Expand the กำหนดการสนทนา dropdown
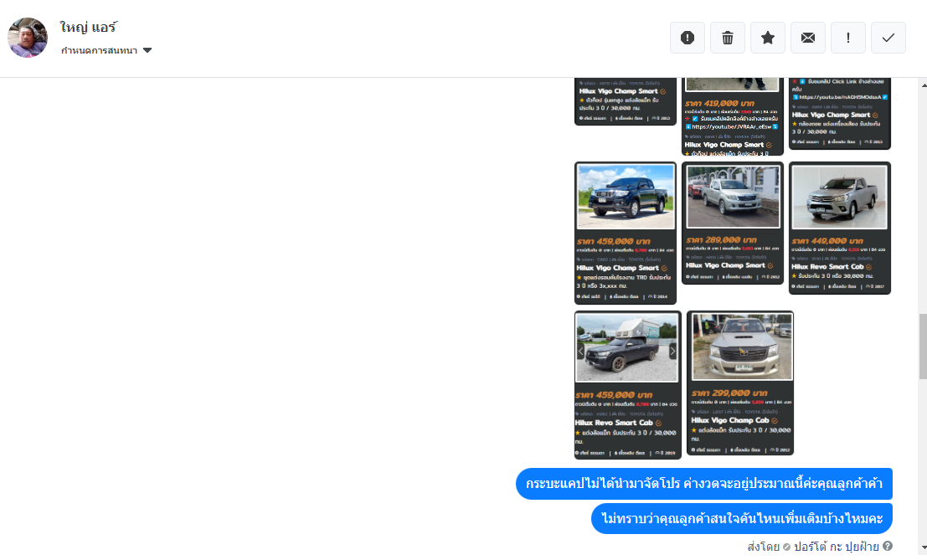 (106, 50)
